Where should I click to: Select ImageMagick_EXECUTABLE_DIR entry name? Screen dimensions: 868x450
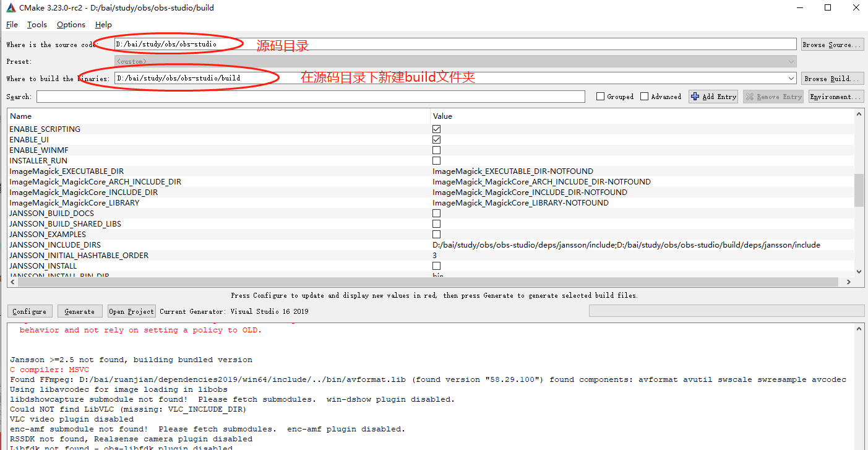coord(66,171)
